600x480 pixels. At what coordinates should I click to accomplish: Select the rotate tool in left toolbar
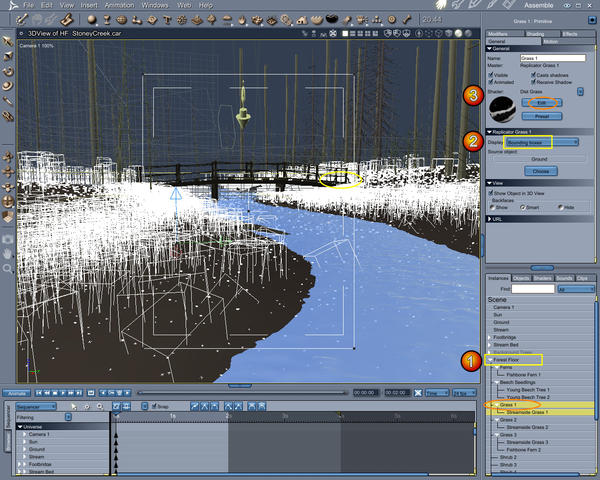click(8, 71)
